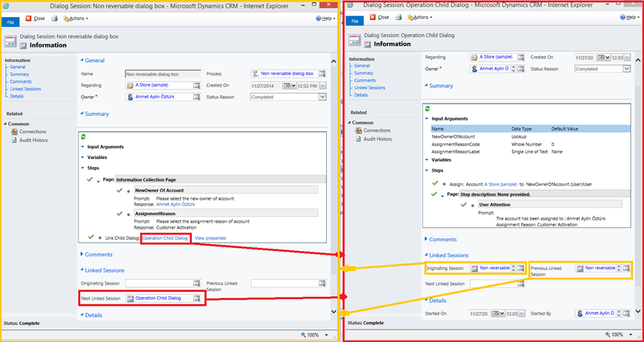Click the refresh icon in the left Summary box
Viewport: 644px width, 342px height.
coord(83,138)
